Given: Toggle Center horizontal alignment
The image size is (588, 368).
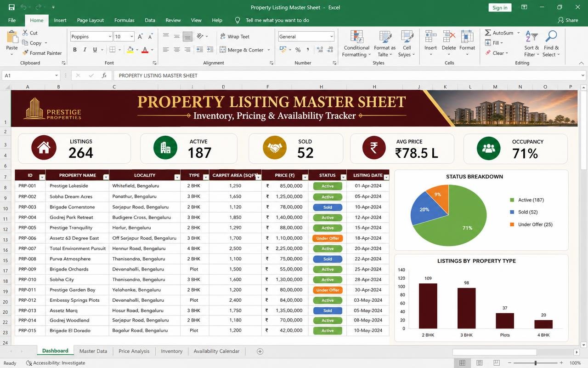Looking at the screenshot, I should (x=177, y=50).
